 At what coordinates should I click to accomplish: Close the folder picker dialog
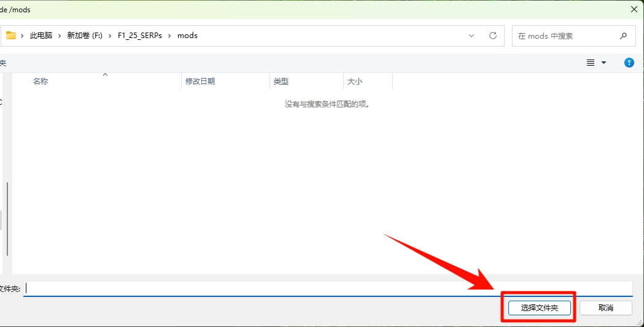(634, 9)
